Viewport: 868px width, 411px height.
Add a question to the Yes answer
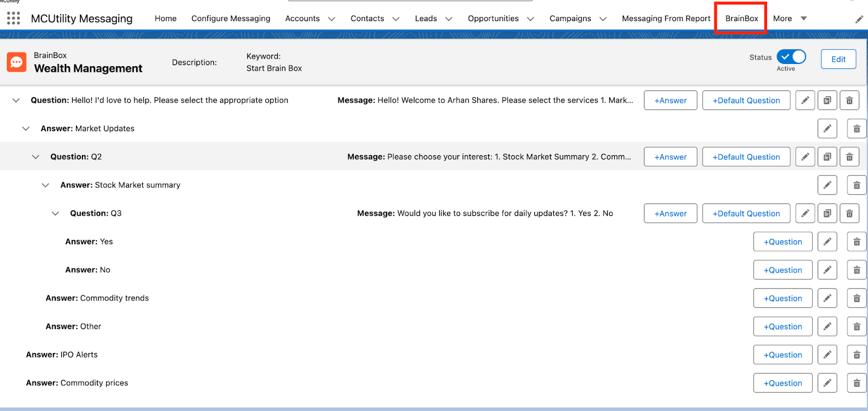tap(782, 242)
